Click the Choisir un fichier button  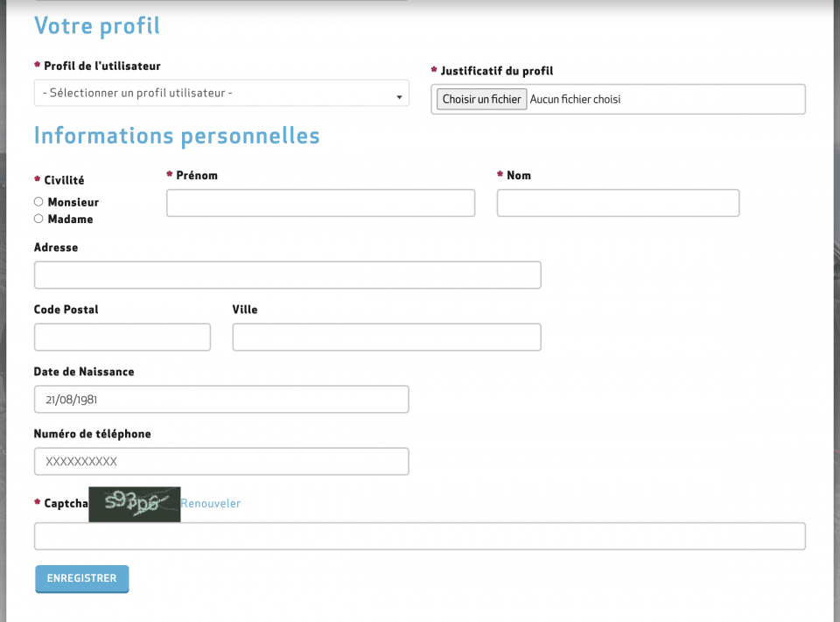pyautogui.click(x=481, y=99)
